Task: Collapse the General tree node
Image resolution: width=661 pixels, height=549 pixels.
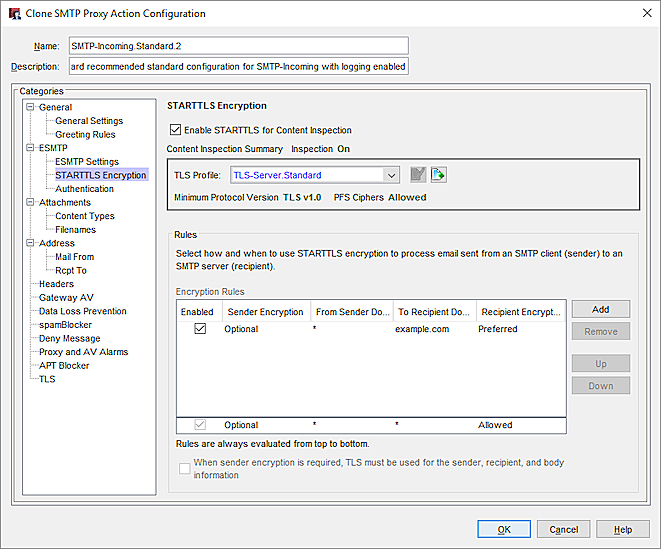Action: point(30,107)
